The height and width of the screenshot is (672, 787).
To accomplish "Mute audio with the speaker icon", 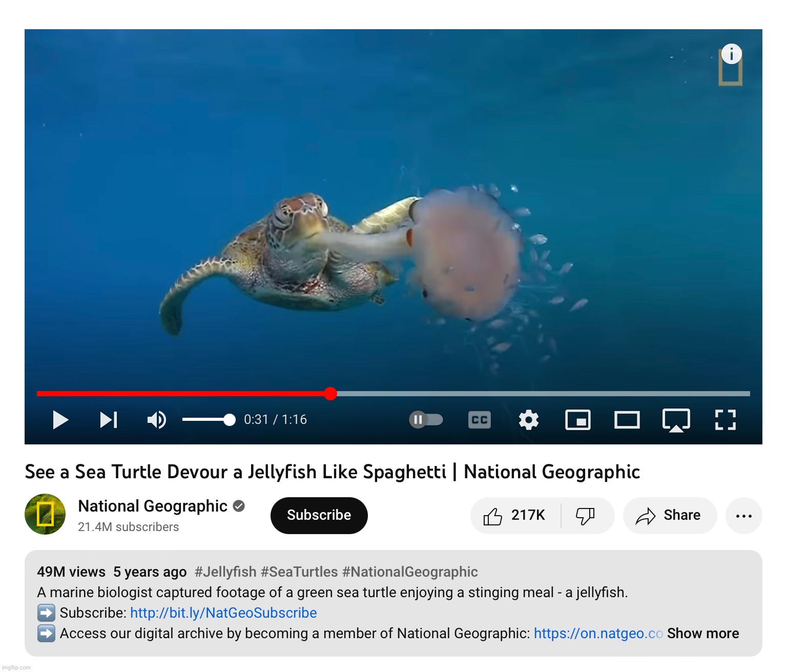I will (157, 420).
